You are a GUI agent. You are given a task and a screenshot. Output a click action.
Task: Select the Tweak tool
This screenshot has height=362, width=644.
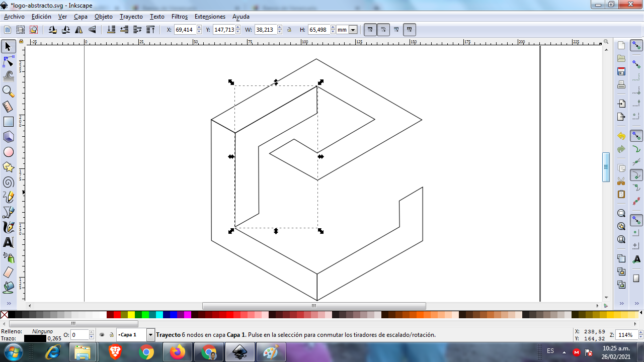(8, 76)
